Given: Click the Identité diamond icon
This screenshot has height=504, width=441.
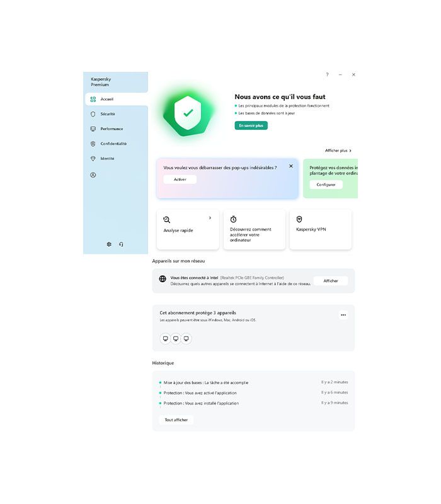Looking at the screenshot, I should [93, 158].
